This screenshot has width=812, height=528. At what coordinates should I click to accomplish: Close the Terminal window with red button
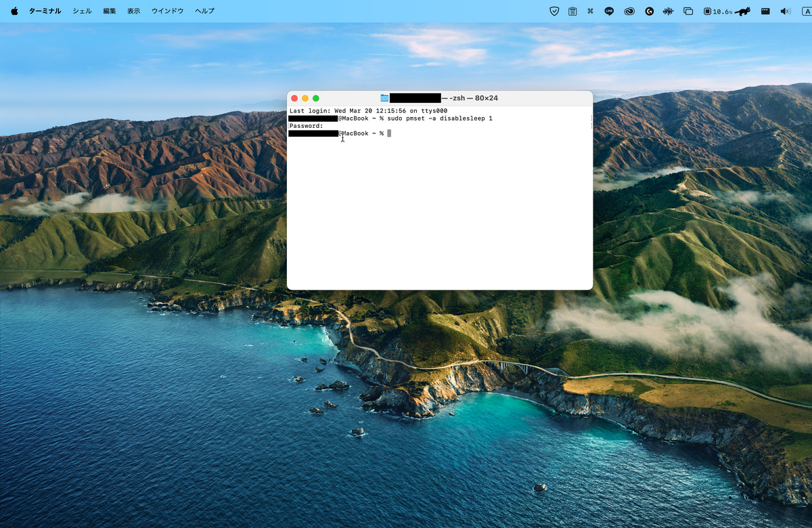294,98
